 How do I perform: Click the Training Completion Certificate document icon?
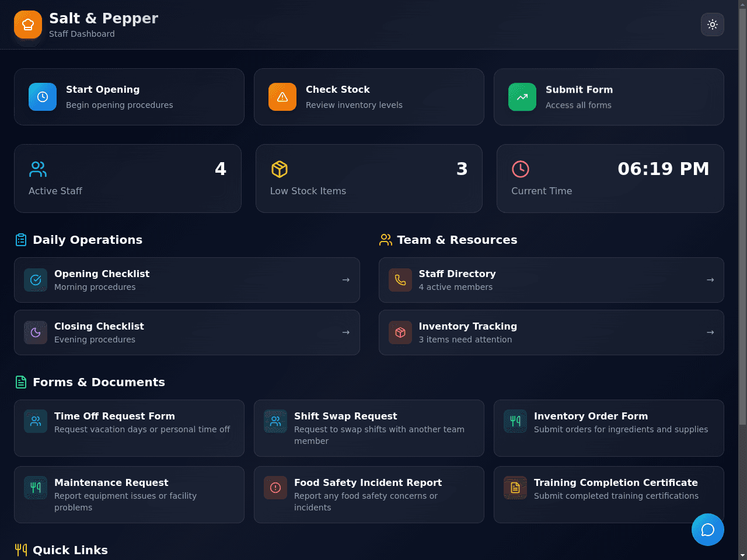coord(515,488)
